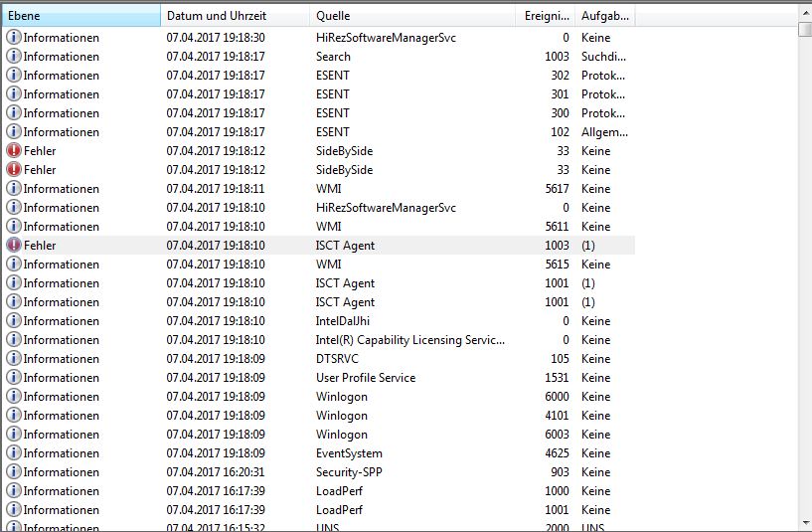Click event ID 903
The width and height of the screenshot is (812, 532).
[x=560, y=472]
